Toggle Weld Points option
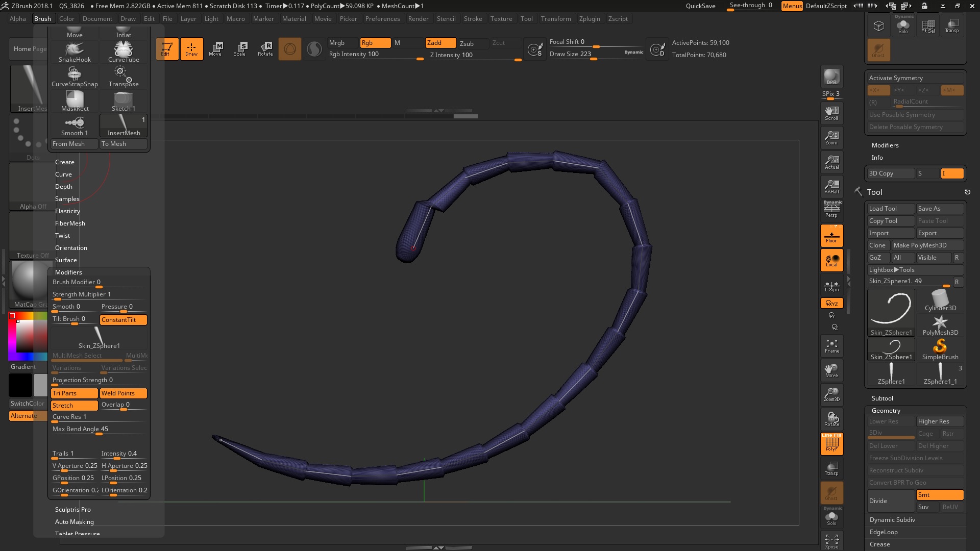 pos(124,393)
